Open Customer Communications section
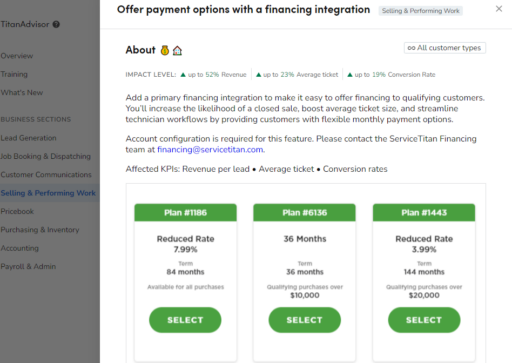The height and width of the screenshot is (363, 512). 46,175
